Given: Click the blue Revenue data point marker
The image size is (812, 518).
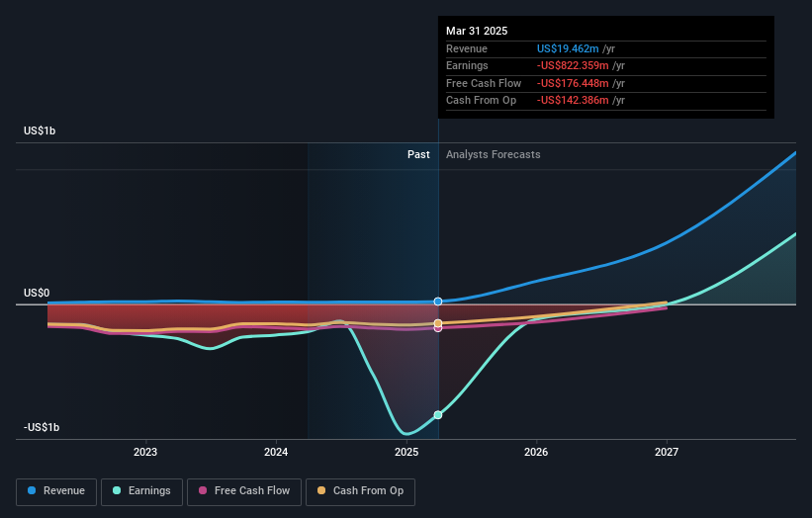Looking at the screenshot, I should click(438, 302).
